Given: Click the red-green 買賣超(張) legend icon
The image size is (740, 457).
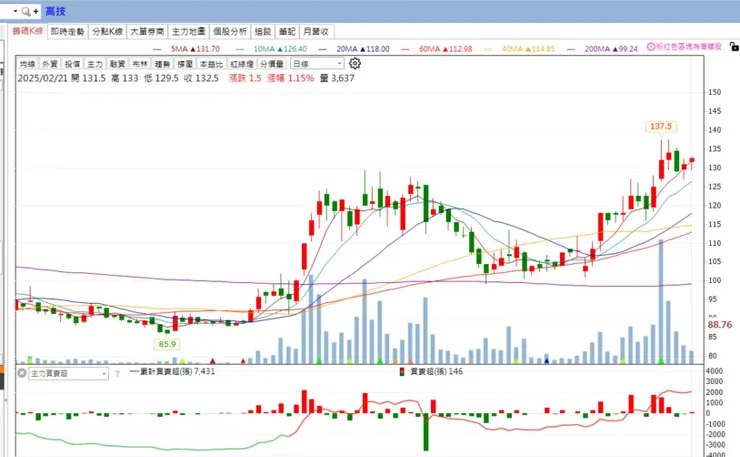Looking at the screenshot, I should [402, 372].
